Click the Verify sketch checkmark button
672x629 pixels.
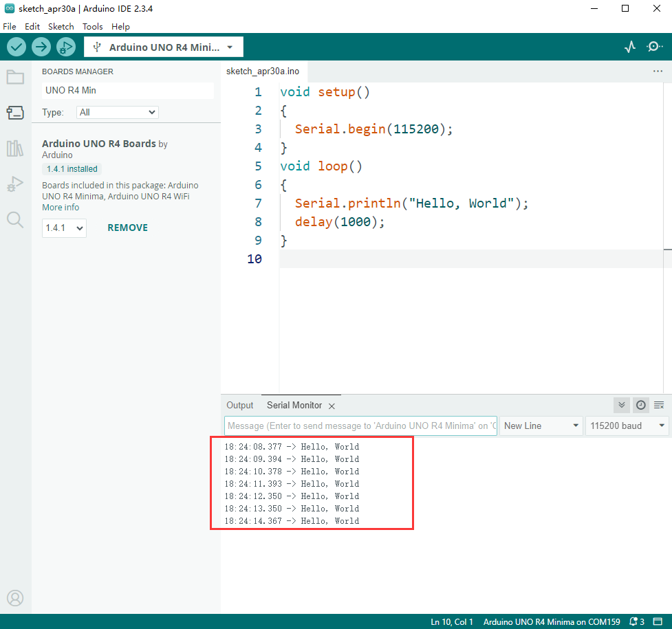(x=17, y=47)
